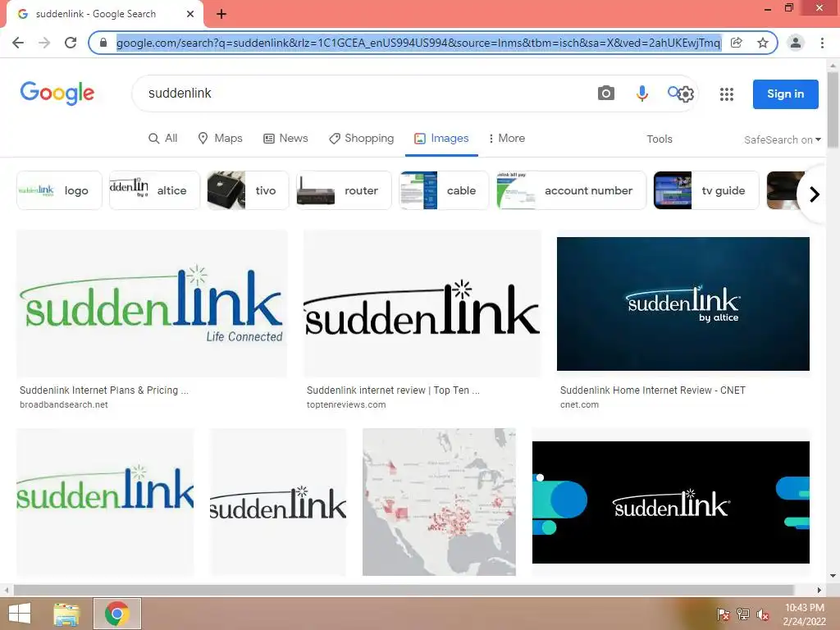Filter images by account number chip
Image resolution: width=840 pixels, height=630 pixels.
[x=571, y=190]
